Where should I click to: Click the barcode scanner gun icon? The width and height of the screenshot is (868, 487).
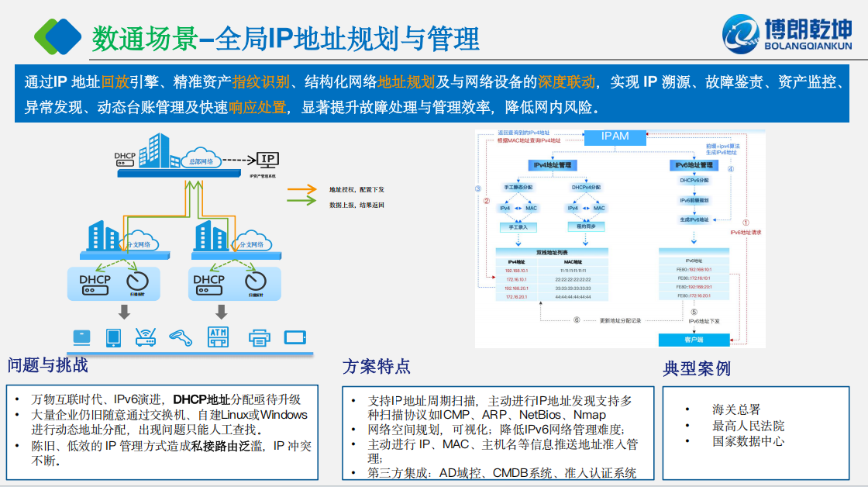181,337
